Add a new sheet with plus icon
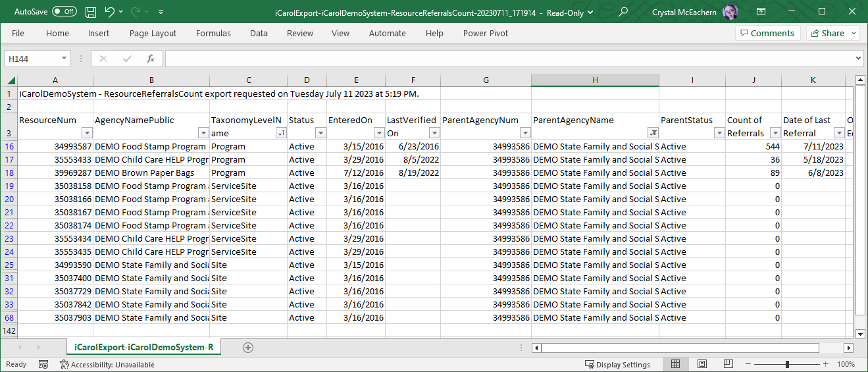The width and height of the screenshot is (868, 372). [x=248, y=347]
